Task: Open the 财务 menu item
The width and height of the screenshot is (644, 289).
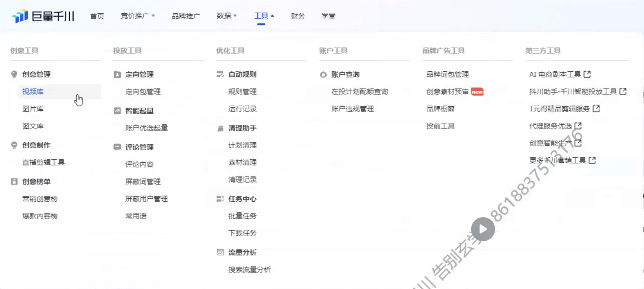Action: [298, 16]
